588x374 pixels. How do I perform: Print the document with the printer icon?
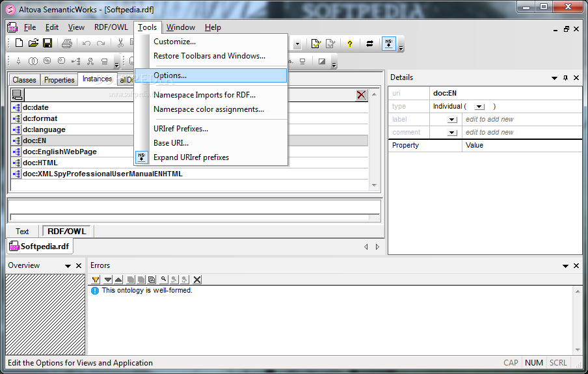(67, 44)
